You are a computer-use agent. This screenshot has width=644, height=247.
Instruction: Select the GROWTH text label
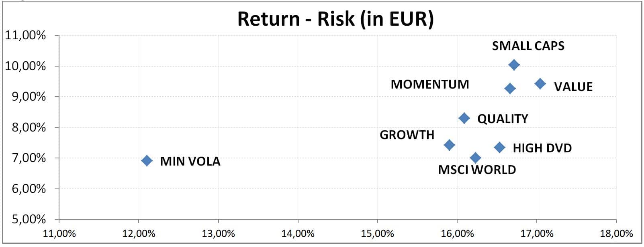tap(407, 135)
